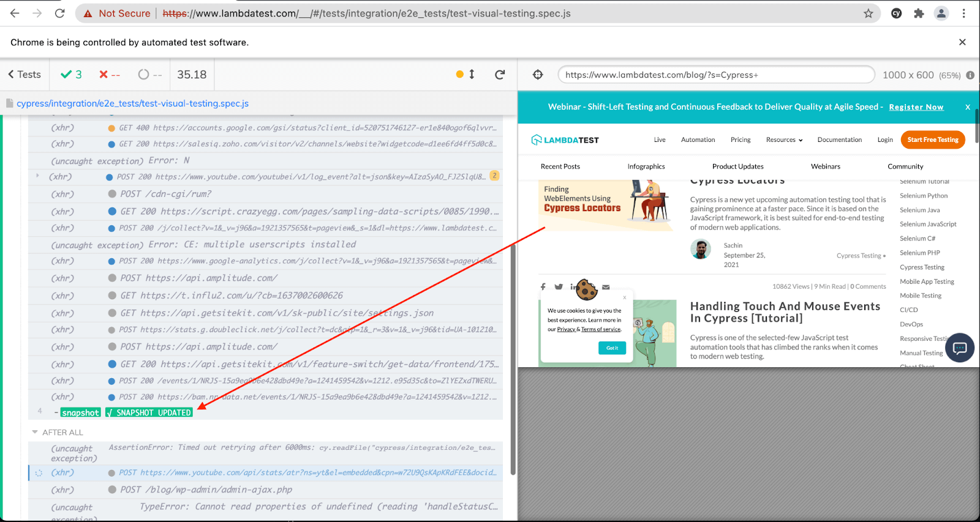
Task: Select the POST /cdn-cgi/rum? request row
Action: pos(266,194)
